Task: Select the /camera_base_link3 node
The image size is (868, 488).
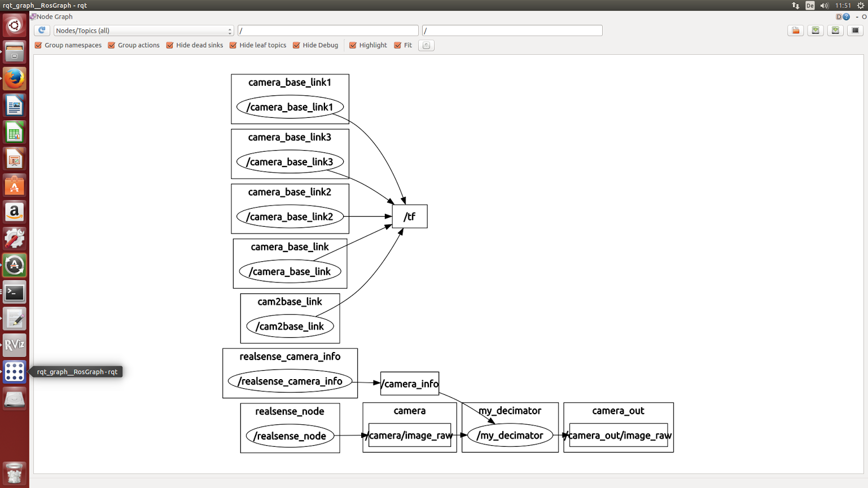Action: [x=290, y=162]
